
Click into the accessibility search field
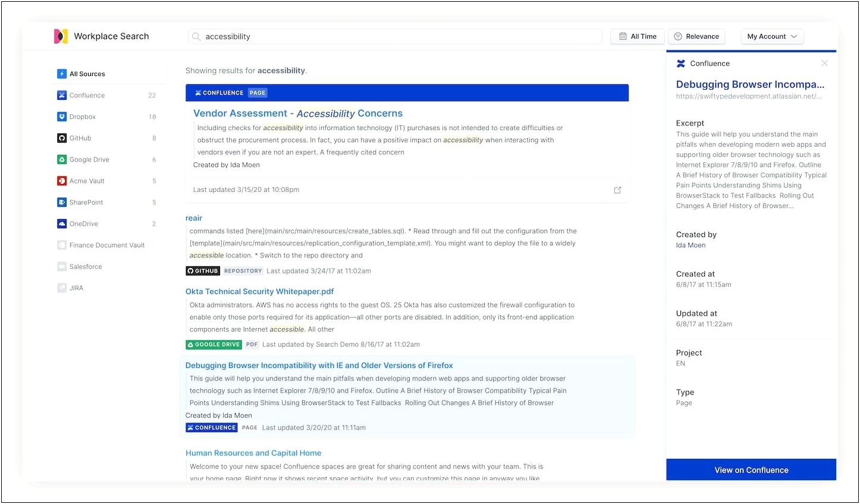[x=396, y=36]
